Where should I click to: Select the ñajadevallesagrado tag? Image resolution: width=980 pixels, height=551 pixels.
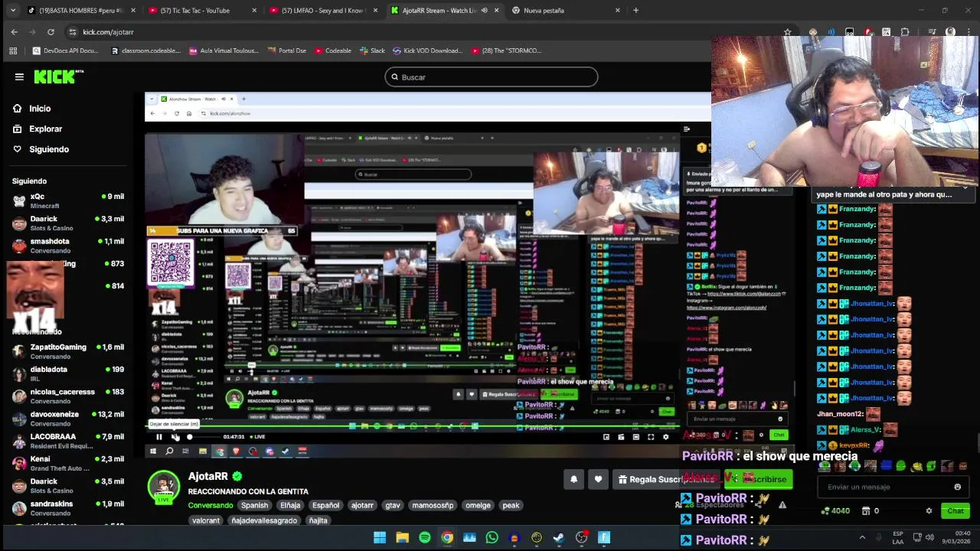(264, 520)
